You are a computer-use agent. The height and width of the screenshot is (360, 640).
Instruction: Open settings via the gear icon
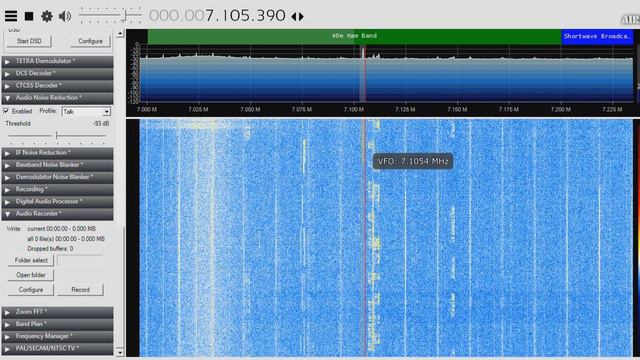coord(47,16)
